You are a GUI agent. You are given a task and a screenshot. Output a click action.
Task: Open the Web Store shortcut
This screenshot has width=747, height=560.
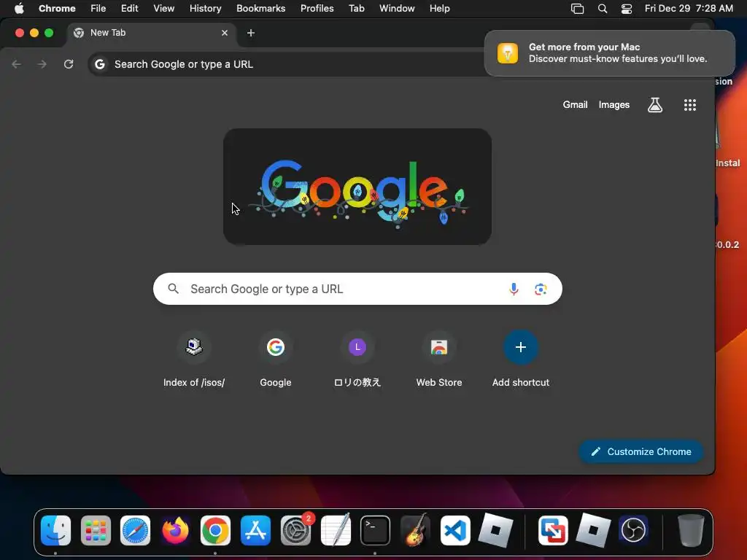[438, 359]
